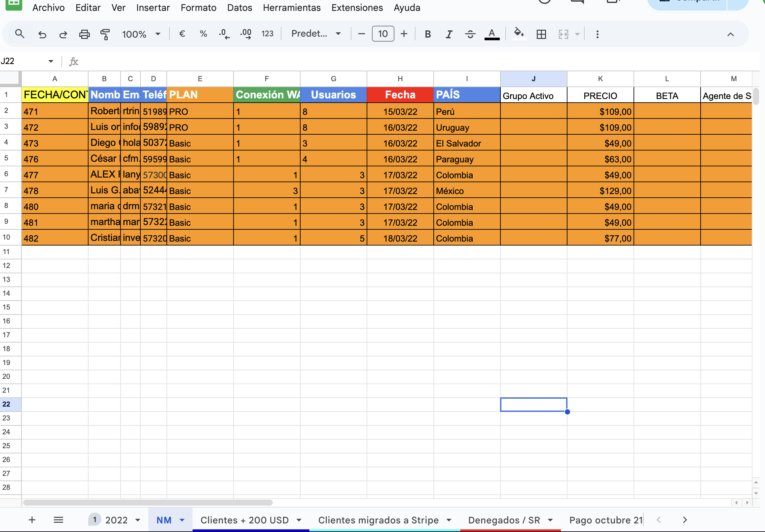The width and height of the screenshot is (765, 532).
Task: Click the print icon
Action: click(x=84, y=34)
